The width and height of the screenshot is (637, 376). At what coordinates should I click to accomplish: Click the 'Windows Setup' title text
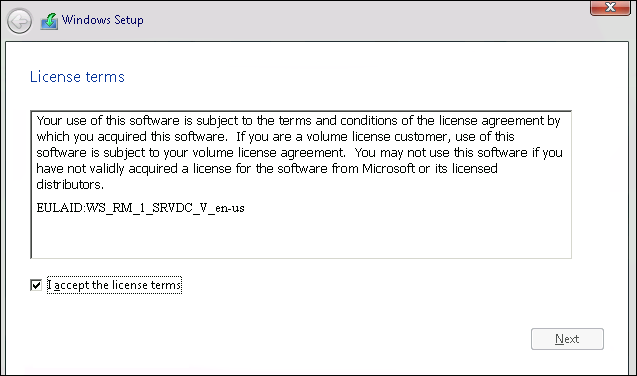click(102, 20)
